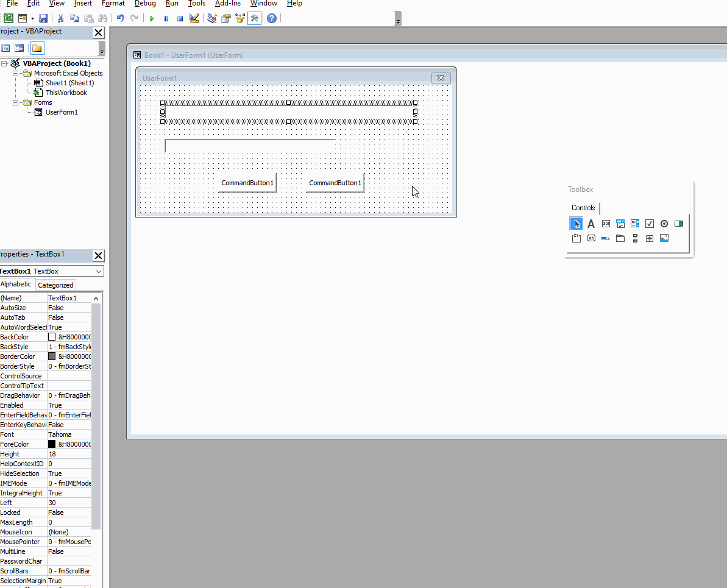Select the CommandButton tool in Toolbox

point(590,238)
